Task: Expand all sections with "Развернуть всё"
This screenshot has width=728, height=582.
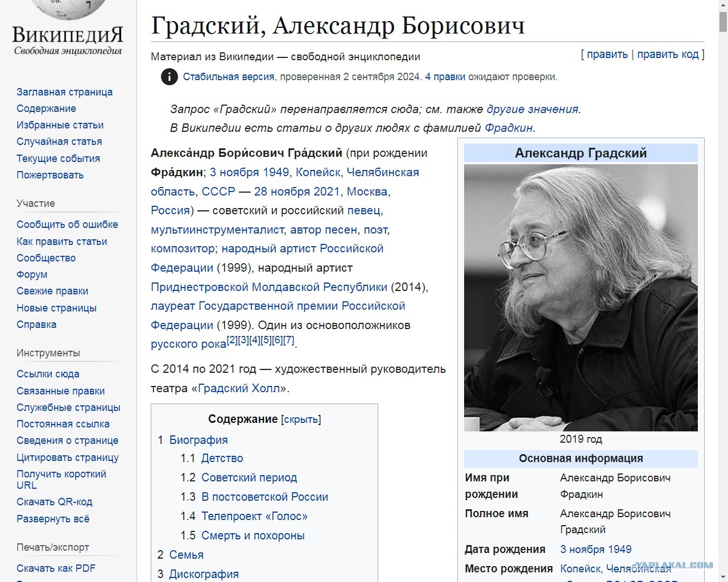Action: pyautogui.click(x=53, y=519)
